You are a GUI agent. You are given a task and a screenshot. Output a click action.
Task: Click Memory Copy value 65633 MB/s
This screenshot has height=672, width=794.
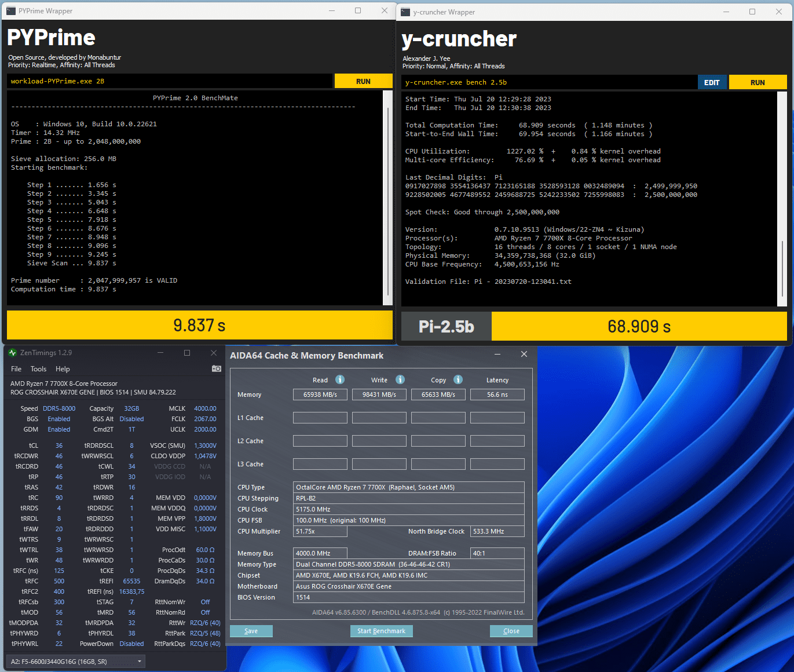pyautogui.click(x=438, y=395)
